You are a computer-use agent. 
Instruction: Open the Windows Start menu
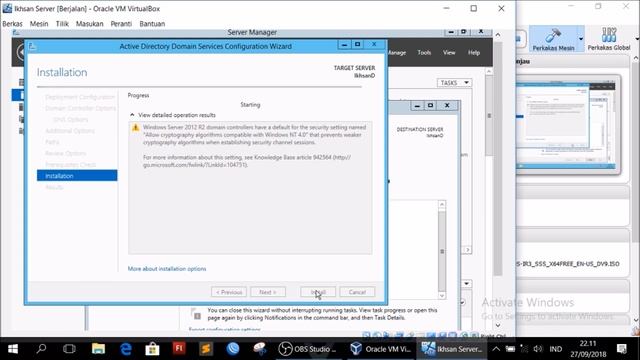click(x=13, y=349)
